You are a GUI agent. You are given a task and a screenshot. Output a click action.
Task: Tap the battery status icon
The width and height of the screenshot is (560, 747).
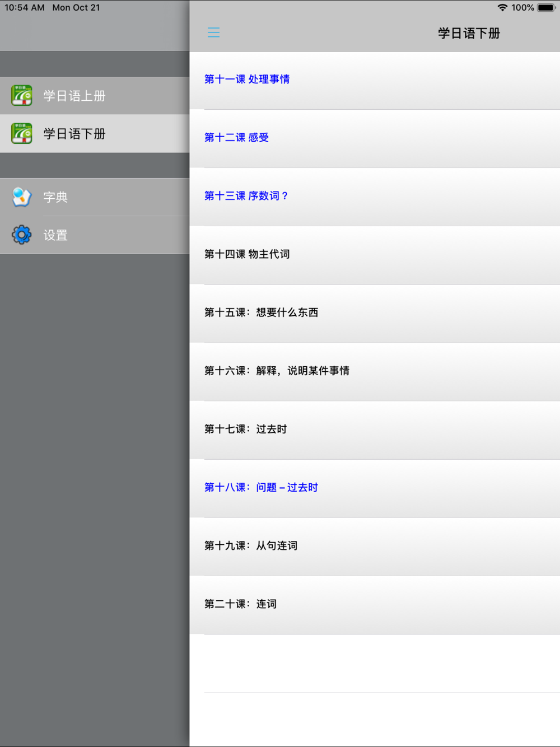547,8
